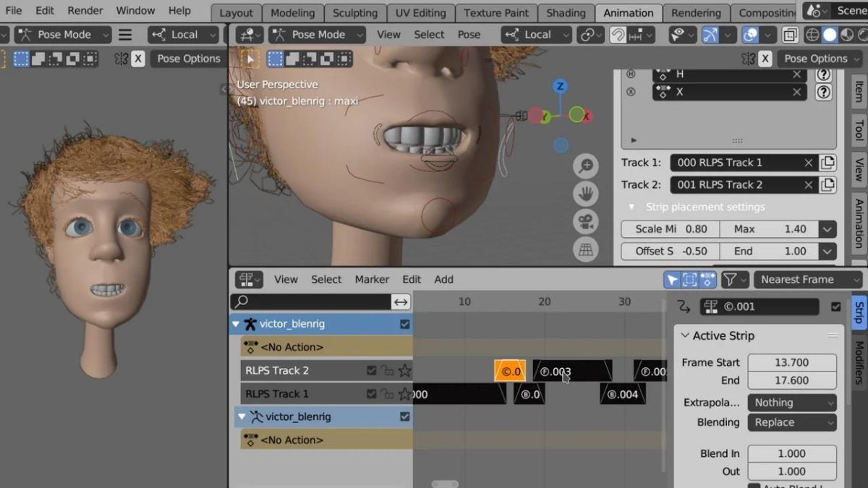Viewport: 868px width, 488px height.
Task: Open the Render menu
Action: coord(85,10)
